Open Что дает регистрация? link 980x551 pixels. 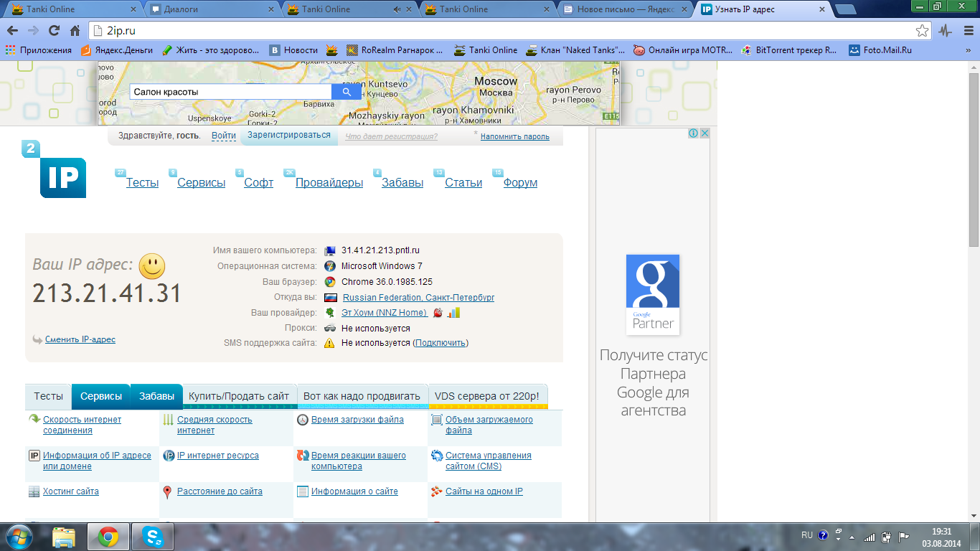[391, 136]
